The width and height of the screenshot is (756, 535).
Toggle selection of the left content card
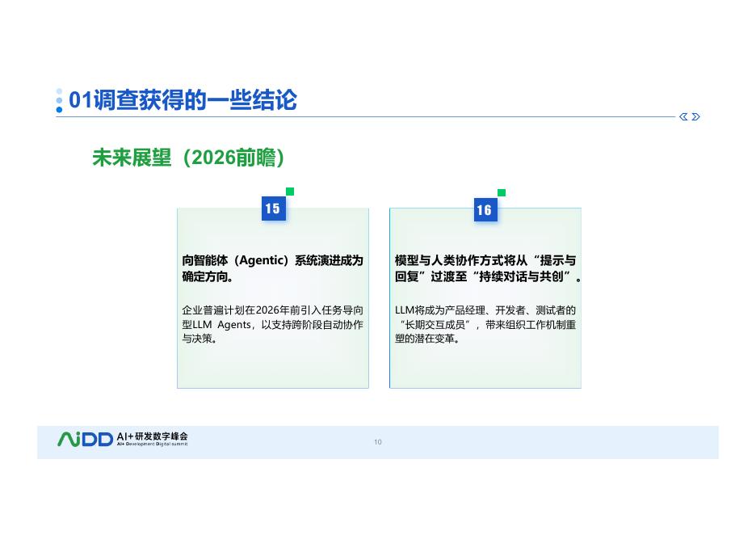coord(273,297)
